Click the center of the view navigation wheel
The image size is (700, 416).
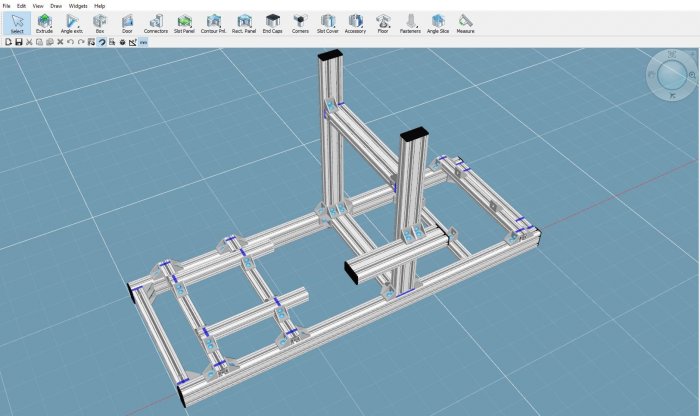click(670, 76)
